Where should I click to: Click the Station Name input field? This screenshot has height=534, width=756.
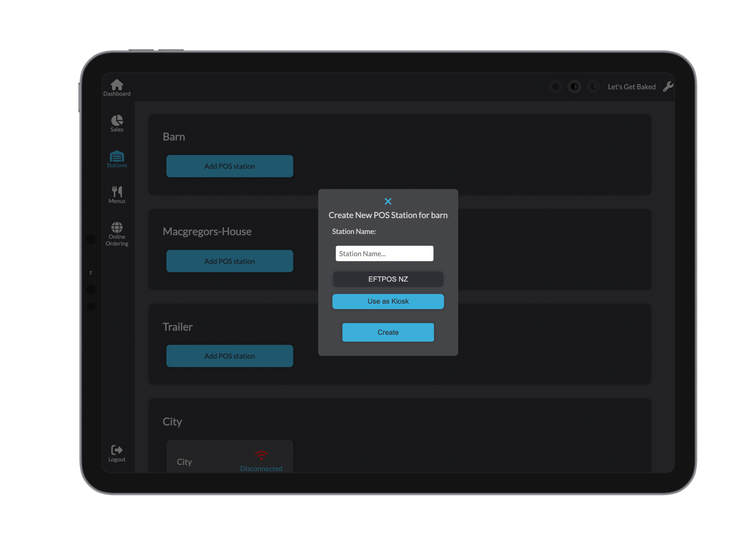tap(384, 253)
